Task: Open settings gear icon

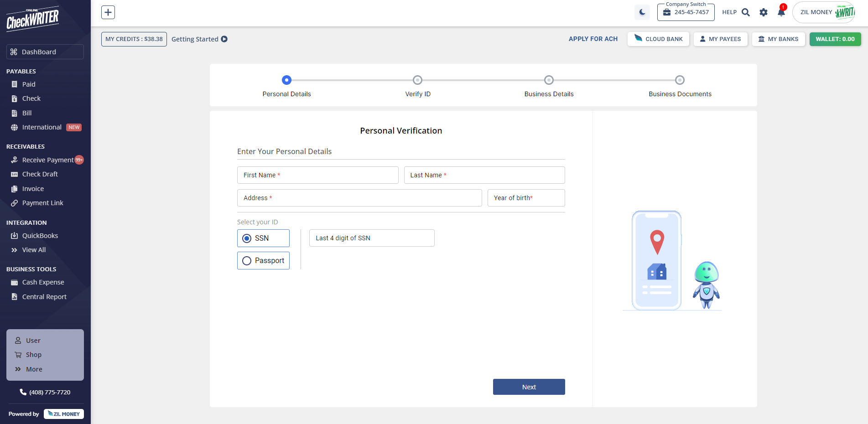Action: (763, 12)
